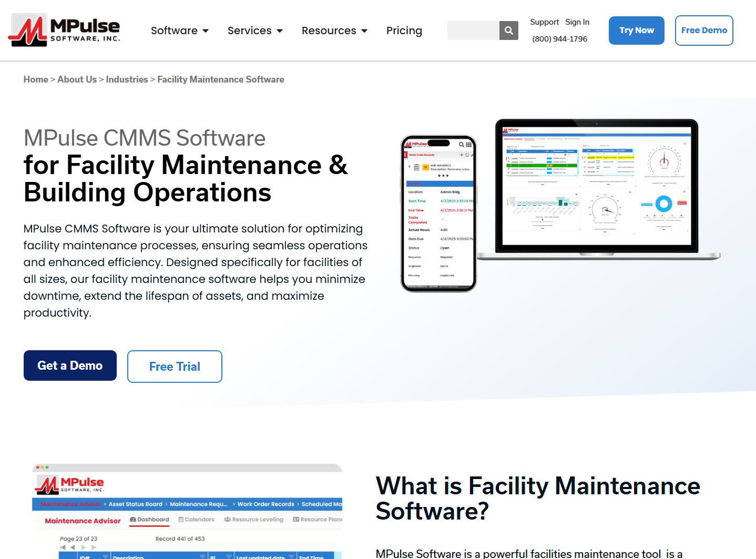Select the 'for Facility Maintenance & Building Operations' heading
Image resolution: width=756 pixels, height=559 pixels.
tap(186, 179)
